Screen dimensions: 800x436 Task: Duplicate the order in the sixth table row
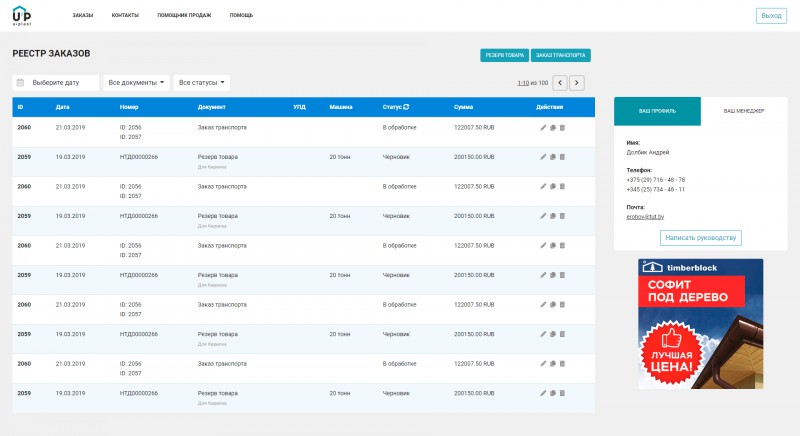pos(553,275)
